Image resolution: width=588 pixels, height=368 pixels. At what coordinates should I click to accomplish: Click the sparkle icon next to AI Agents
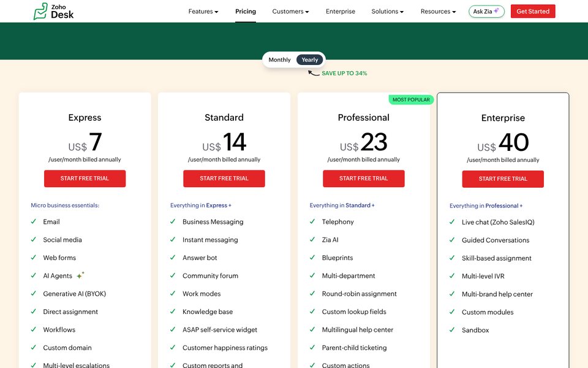click(80, 275)
